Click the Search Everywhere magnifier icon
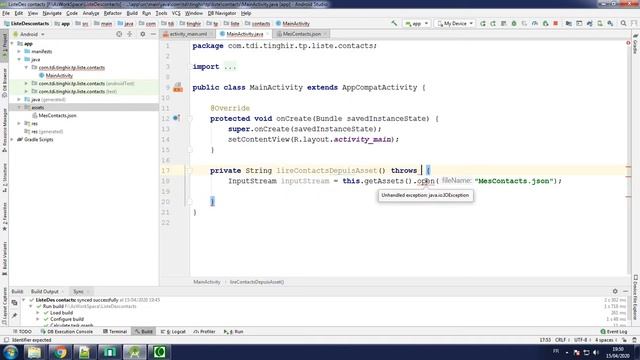Viewport: 640px width, 360px height. coord(623,24)
